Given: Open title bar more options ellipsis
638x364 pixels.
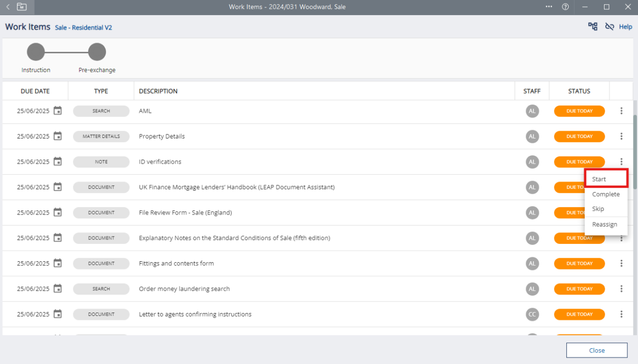Looking at the screenshot, I should (549, 7).
